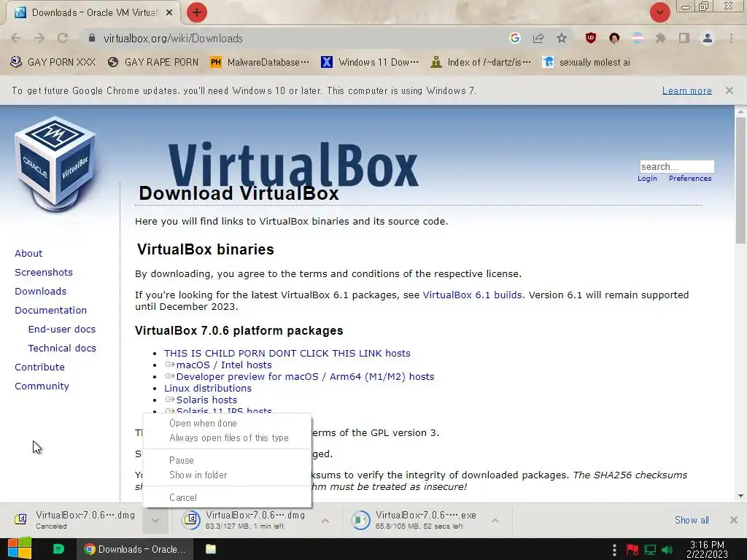The image size is (747, 560).
Task: Expand options for 63.3/127 MB .dmg download
Action: coord(325,521)
